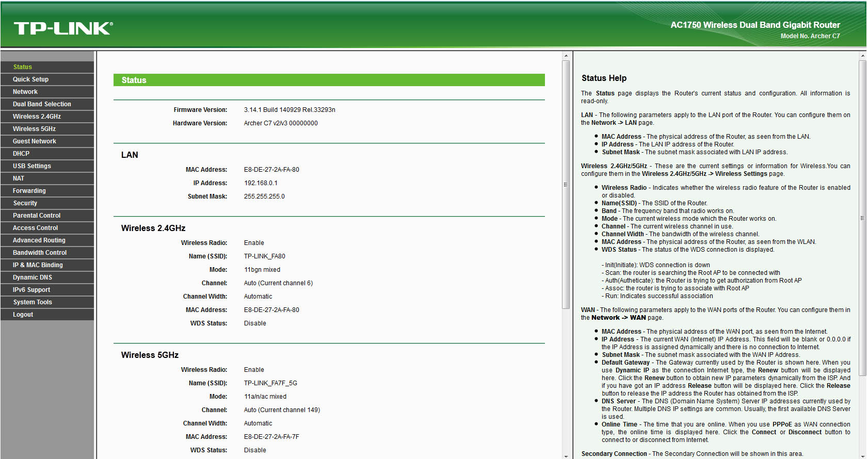Viewport: 868px width, 459px height.
Task: Open System Tools in sidebar
Action: pyautogui.click(x=47, y=302)
